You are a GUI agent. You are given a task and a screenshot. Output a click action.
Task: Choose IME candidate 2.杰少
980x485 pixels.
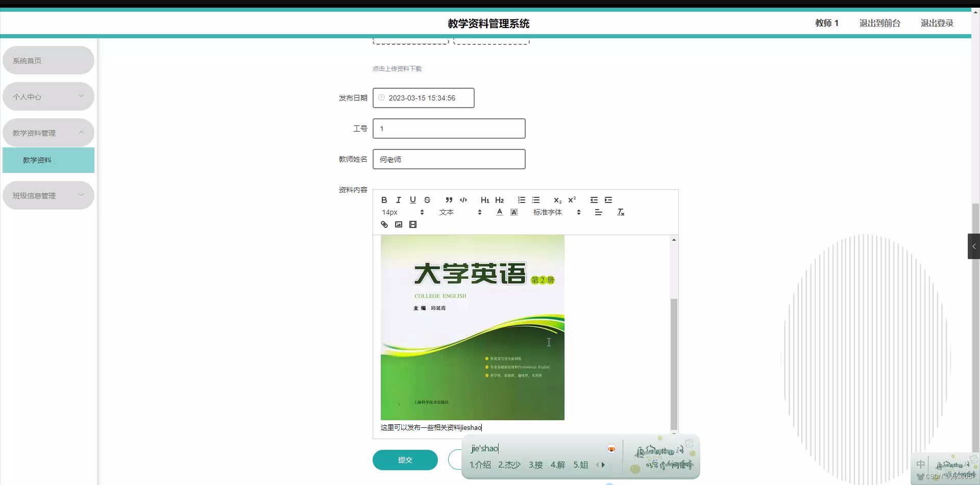(x=509, y=465)
